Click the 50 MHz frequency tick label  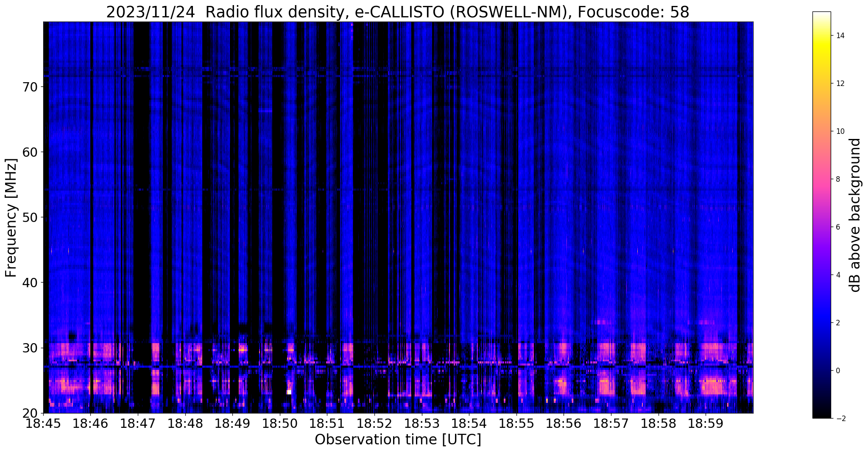tap(30, 217)
